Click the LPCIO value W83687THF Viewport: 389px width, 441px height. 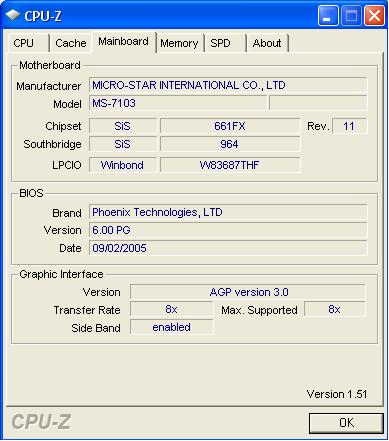[x=230, y=165]
